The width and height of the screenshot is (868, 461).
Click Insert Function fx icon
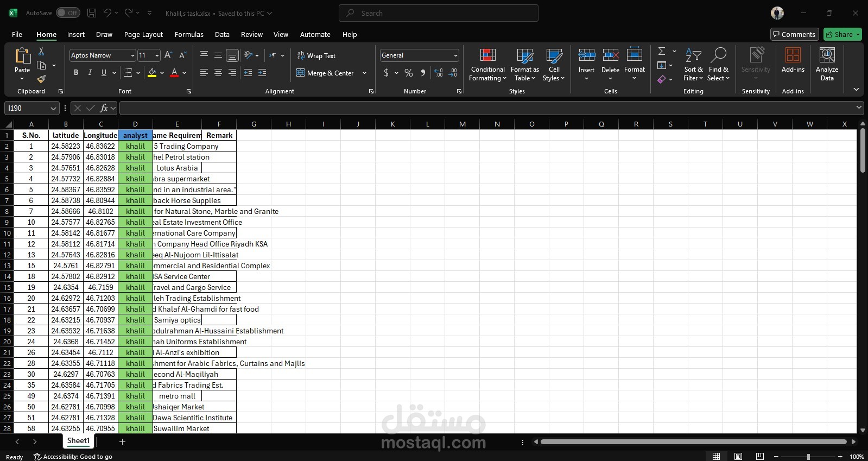104,108
